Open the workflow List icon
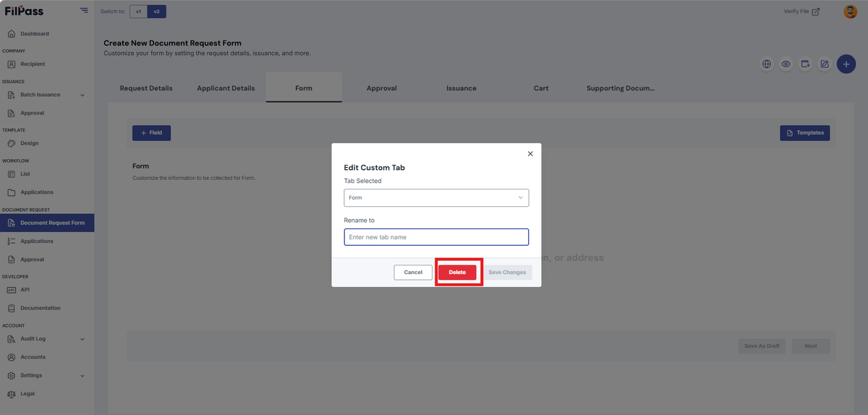 pos(11,174)
